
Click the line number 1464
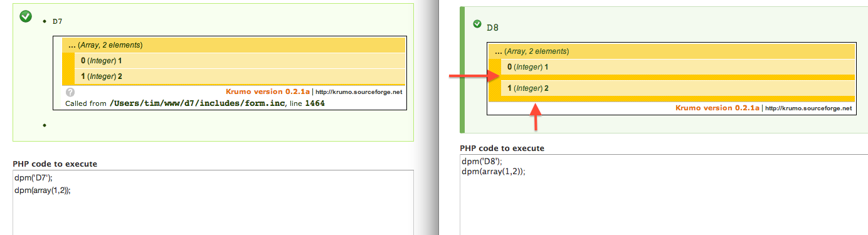pyautogui.click(x=315, y=103)
